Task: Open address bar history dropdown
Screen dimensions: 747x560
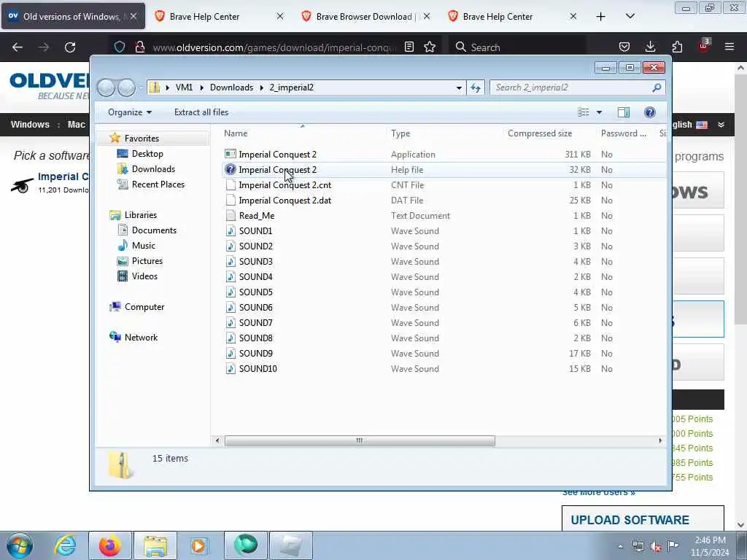Action: pos(459,87)
